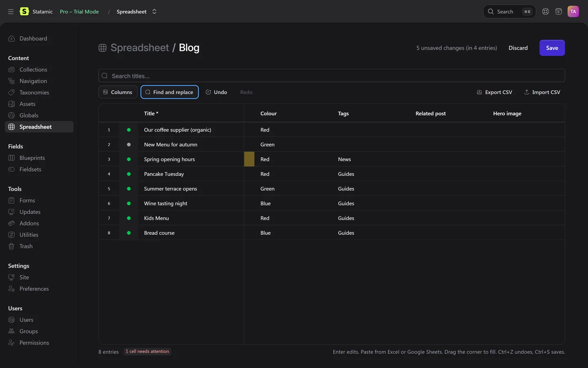
Task: Import a CSV file
Action: click(x=542, y=92)
